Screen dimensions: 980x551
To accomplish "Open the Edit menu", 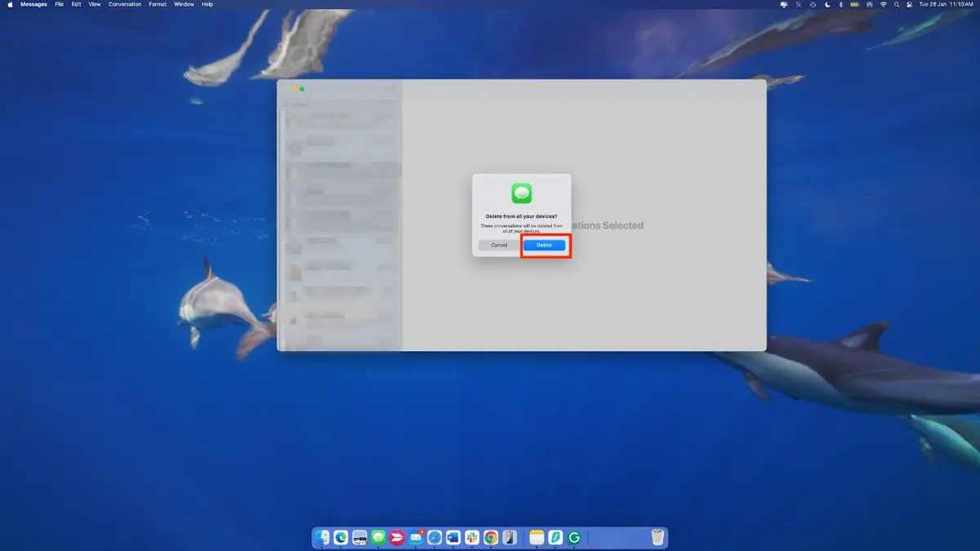I will click(76, 4).
